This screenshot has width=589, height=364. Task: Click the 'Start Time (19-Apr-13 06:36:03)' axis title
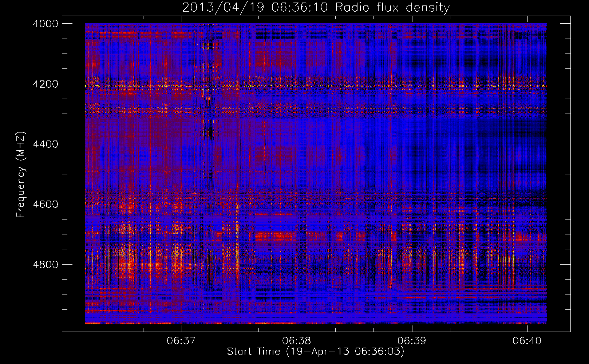point(316,352)
